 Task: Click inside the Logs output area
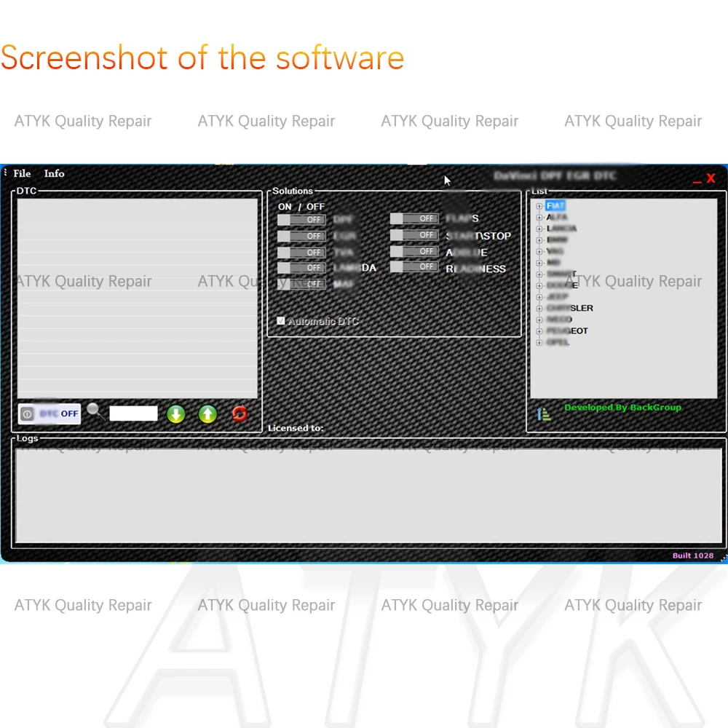point(368,495)
